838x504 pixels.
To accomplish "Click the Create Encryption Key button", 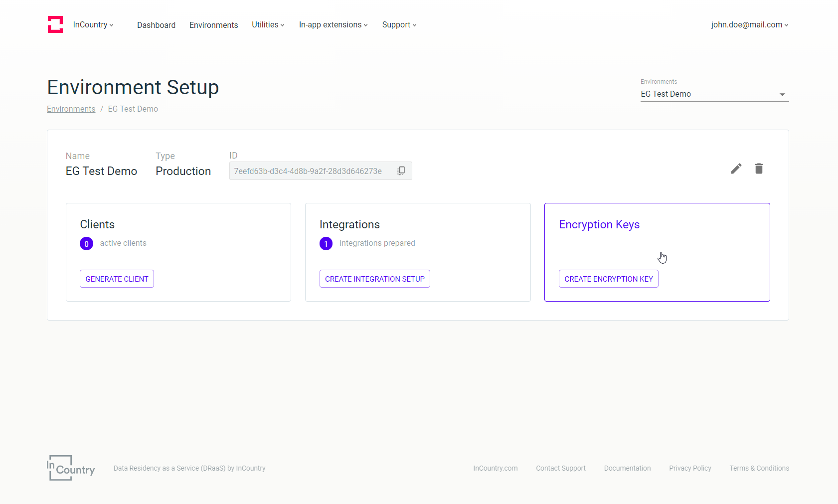I will click(x=608, y=279).
